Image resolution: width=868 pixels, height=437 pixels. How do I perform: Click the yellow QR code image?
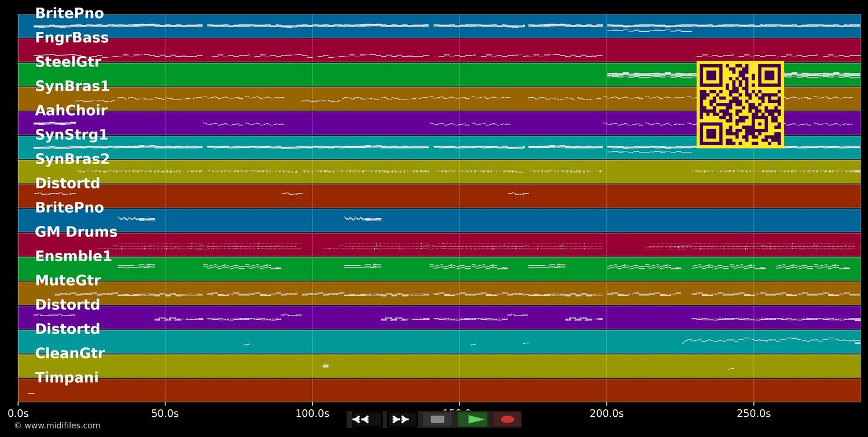[x=740, y=104]
